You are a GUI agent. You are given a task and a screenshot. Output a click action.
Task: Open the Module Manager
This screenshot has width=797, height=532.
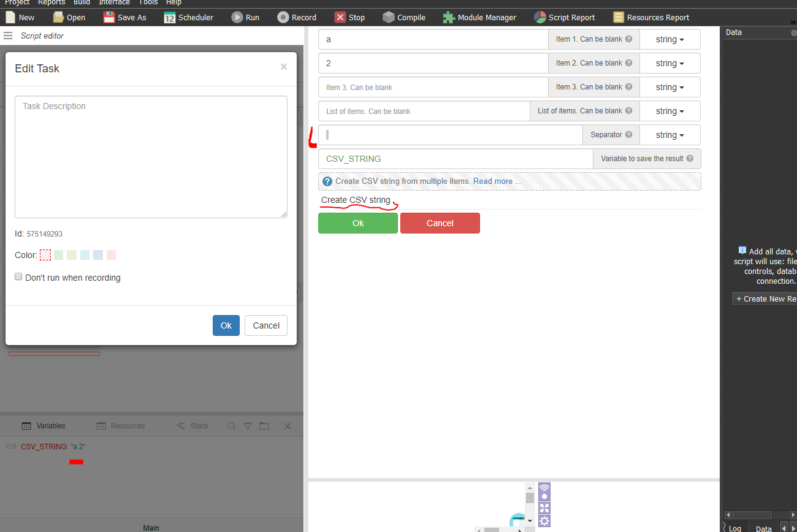click(479, 17)
